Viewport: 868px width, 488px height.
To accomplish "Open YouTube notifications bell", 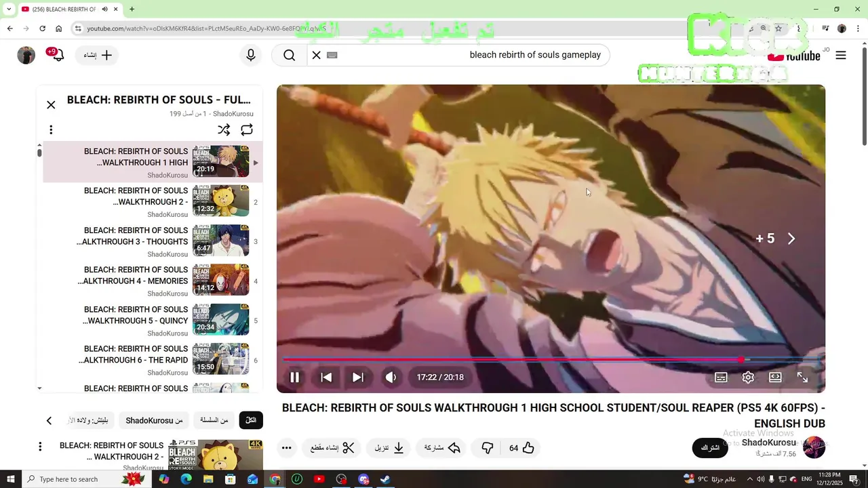I will [57, 55].
